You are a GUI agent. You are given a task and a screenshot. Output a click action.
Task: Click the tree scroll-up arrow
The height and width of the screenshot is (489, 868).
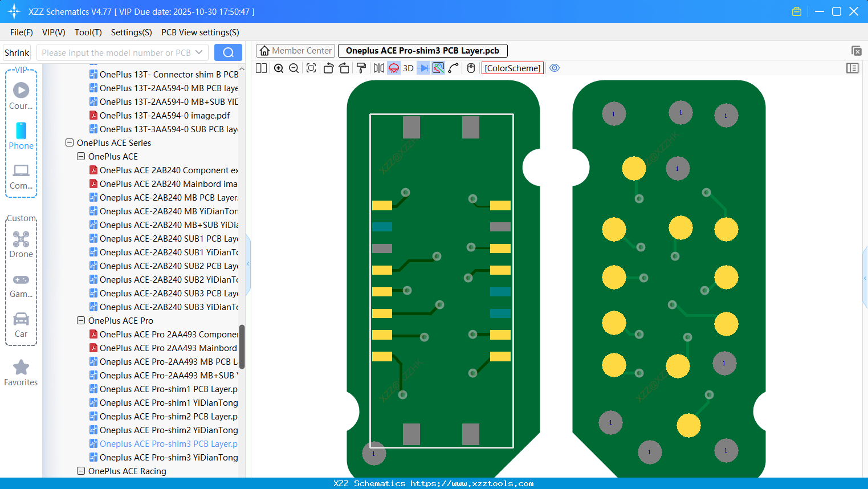tap(242, 69)
